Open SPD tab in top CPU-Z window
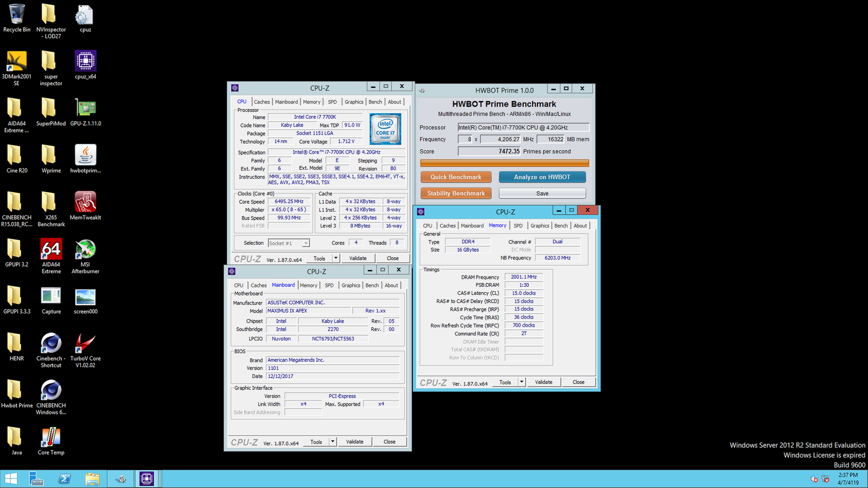This screenshot has height=488, width=868. 332,102
